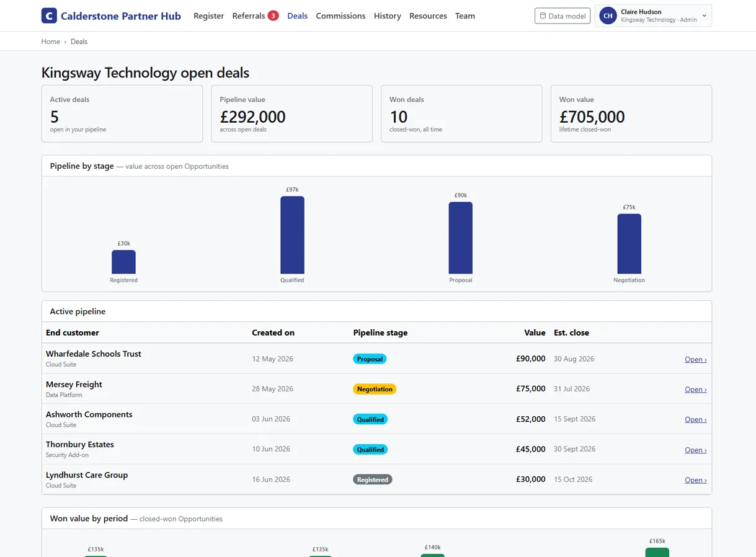Viewport: 756px width, 557px height.
Task: Click the Data model button
Action: click(x=563, y=16)
